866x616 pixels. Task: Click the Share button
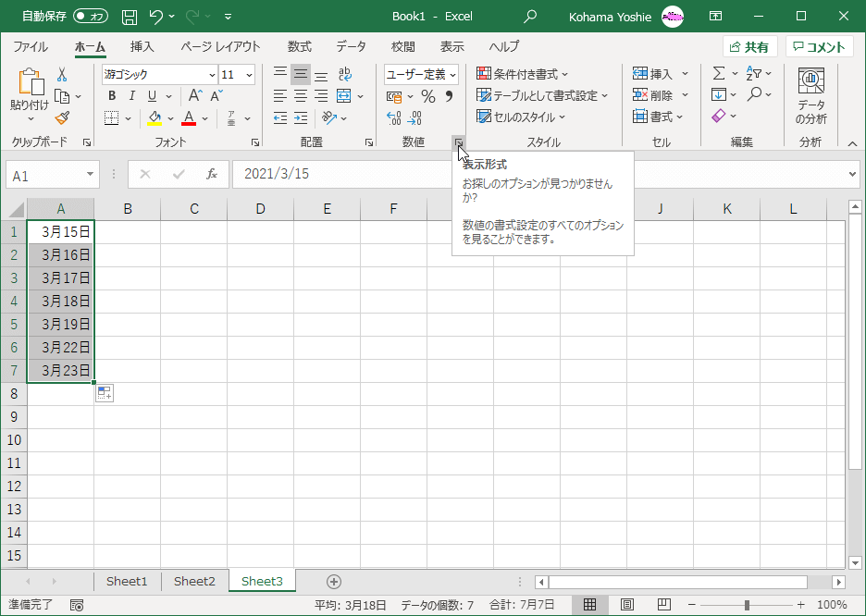(749, 47)
